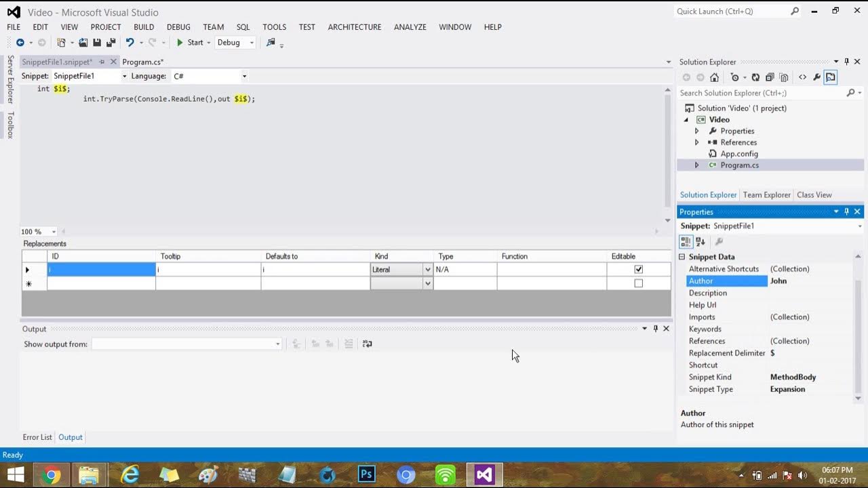Click the View Code angle-brackets icon

[x=803, y=77]
